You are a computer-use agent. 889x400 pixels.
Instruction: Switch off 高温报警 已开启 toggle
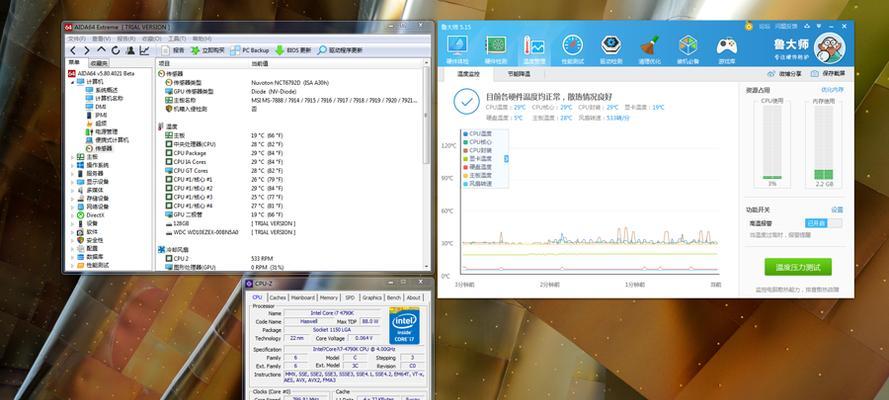(823, 223)
